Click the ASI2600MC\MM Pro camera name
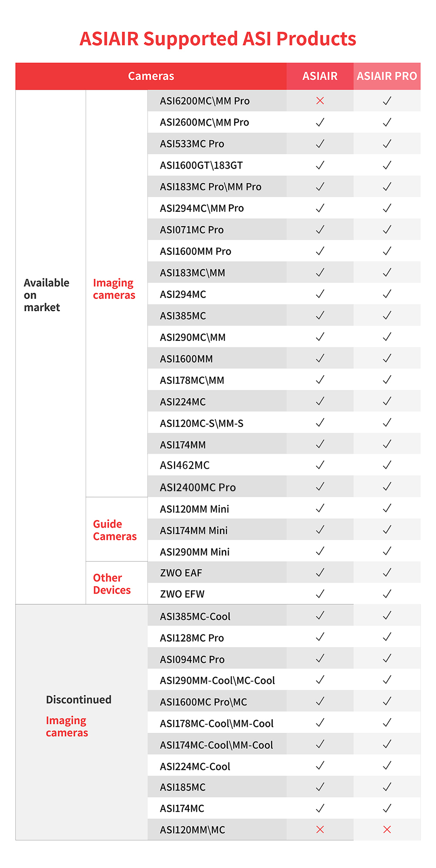This screenshot has height=868, width=436. coord(204,122)
